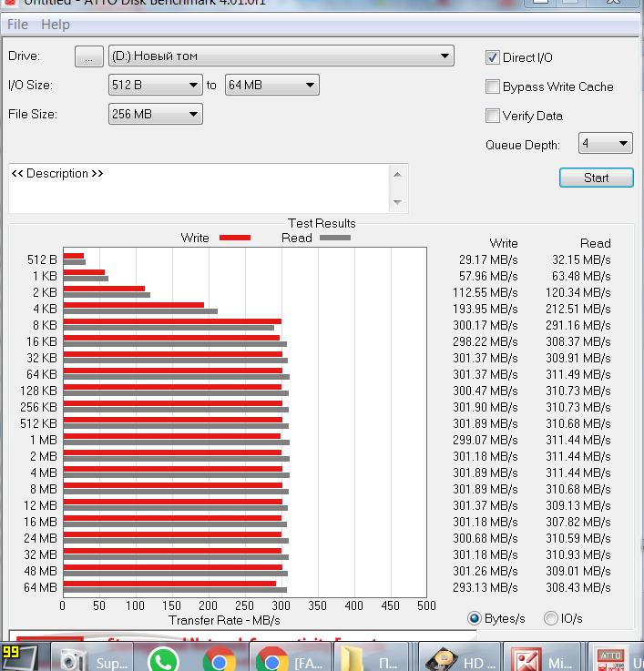The height and width of the screenshot is (671, 644).
Task: Click the 64 MB read value 308.43 MB/s
Action: coord(578,587)
